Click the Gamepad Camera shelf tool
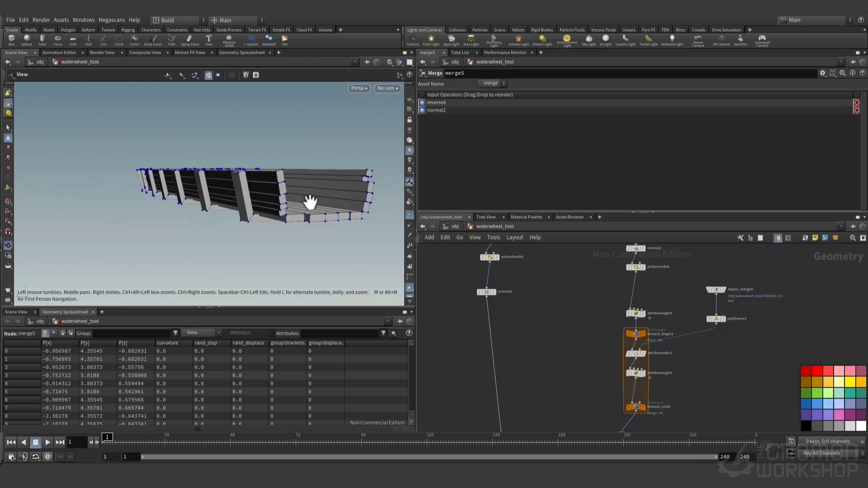Screen dimensions: 868x488 [x=762, y=41]
